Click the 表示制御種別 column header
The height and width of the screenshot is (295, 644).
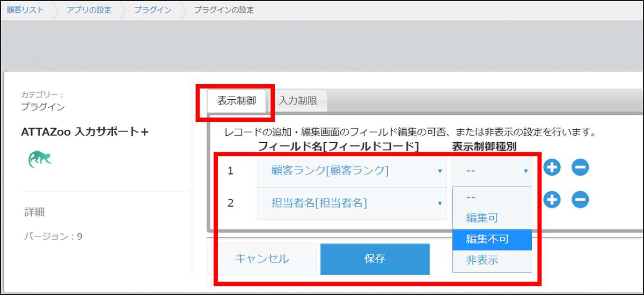click(x=485, y=146)
